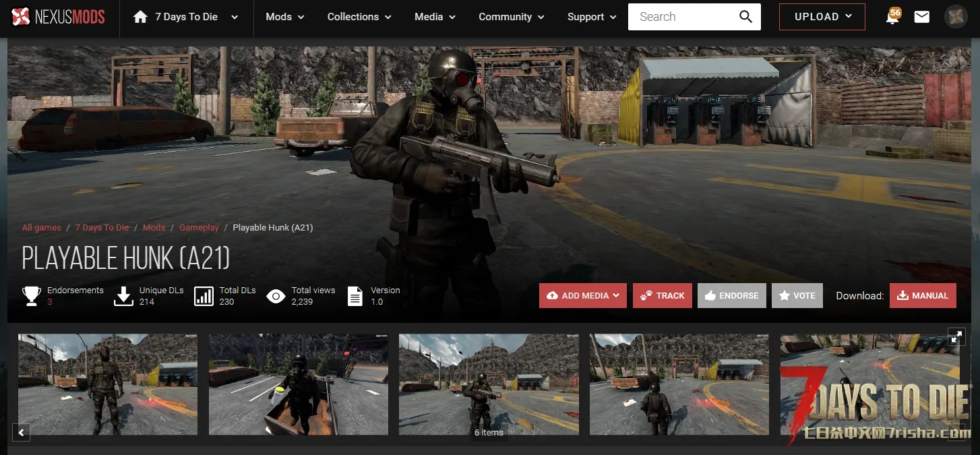
Task: Click the Endorsements trophy icon
Action: coord(32,296)
